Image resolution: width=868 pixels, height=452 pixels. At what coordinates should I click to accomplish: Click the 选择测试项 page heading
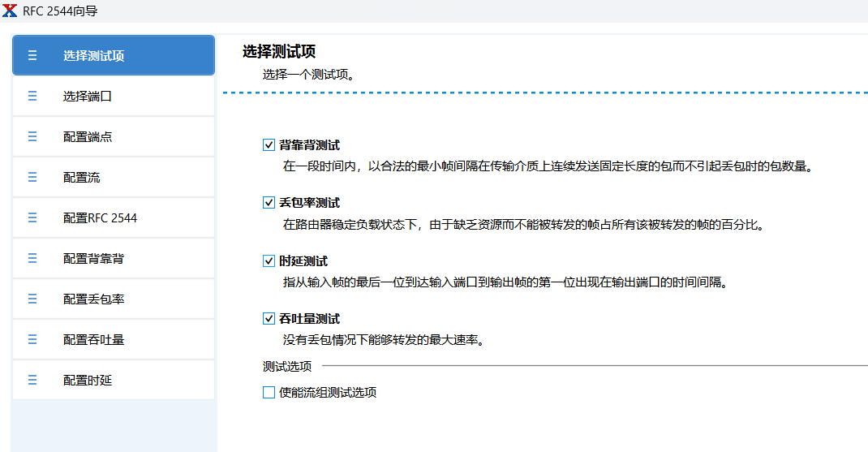[x=279, y=51]
